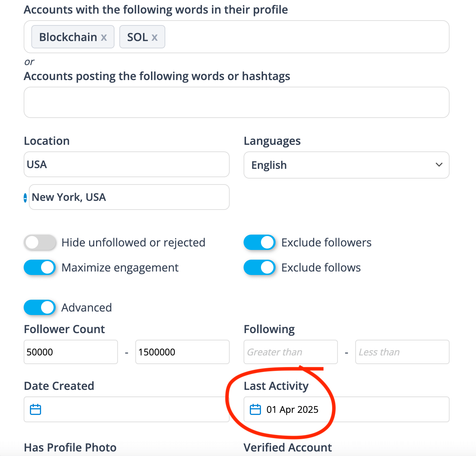Open the Date Created calendar icon
This screenshot has width=476, height=456.
pos(35,409)
